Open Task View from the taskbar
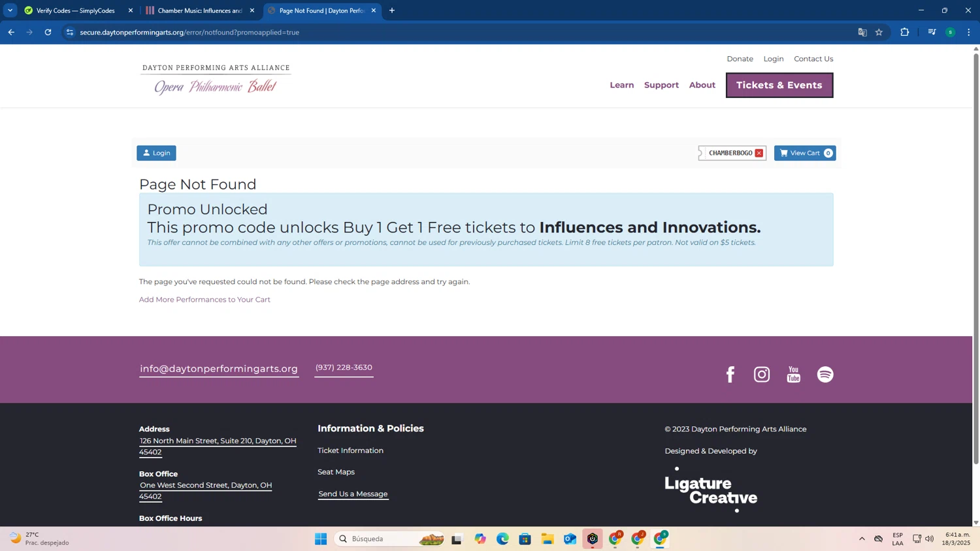This screenshot has width=980, height=551. (x=457, y=539)
